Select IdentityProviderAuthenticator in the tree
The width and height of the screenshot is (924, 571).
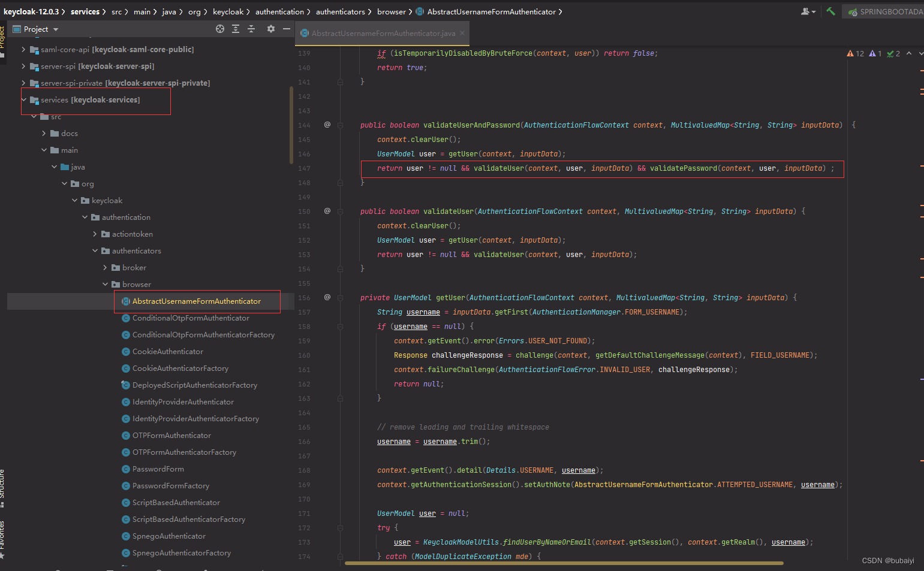[183, 402]
